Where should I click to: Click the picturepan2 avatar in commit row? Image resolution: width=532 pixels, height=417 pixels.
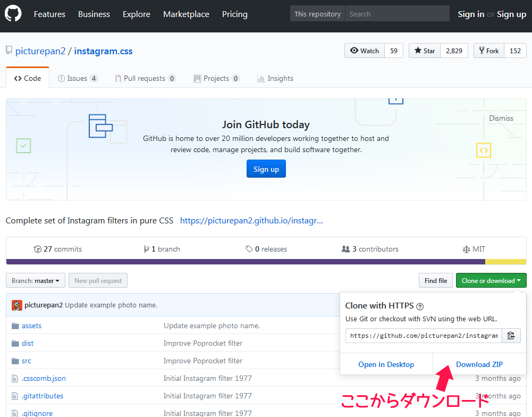17,305
